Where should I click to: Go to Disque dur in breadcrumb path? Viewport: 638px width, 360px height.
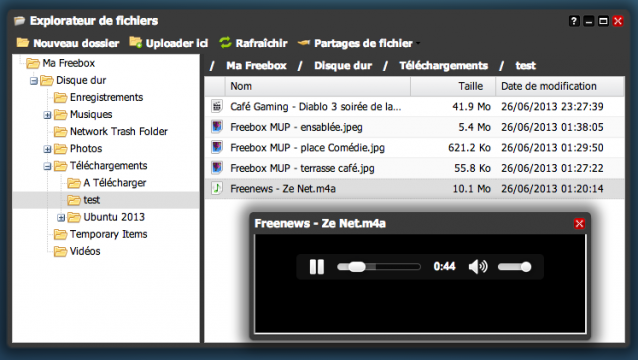[343, 65]
